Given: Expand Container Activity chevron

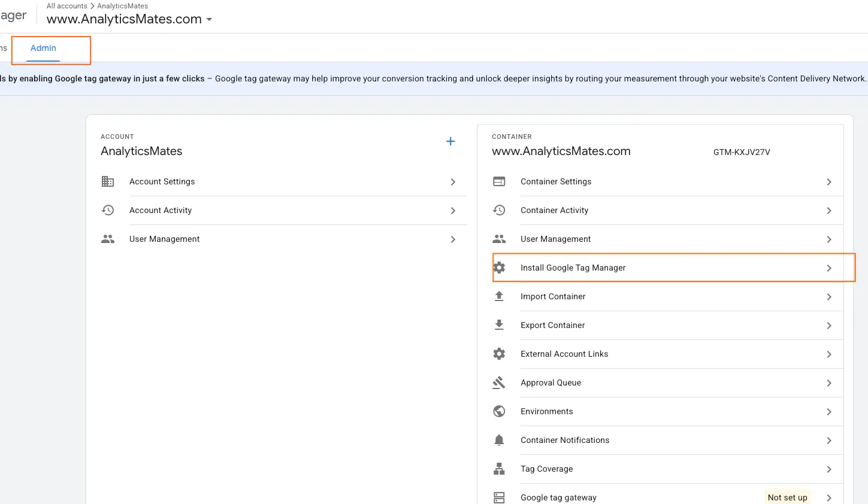Looking at the screenshot, I should pos(829,211).
